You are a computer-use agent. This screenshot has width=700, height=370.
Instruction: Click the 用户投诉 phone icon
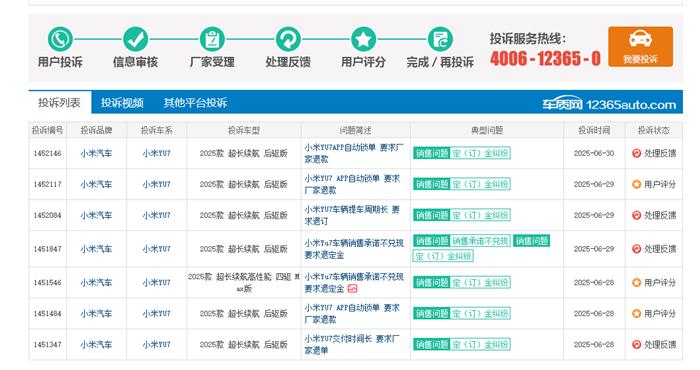tap(60, 39)
